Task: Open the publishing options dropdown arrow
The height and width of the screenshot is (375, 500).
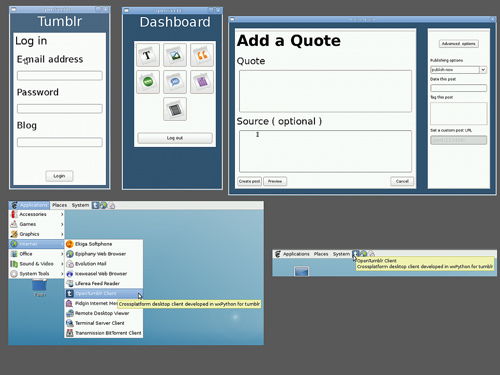Action: point(483,70)
